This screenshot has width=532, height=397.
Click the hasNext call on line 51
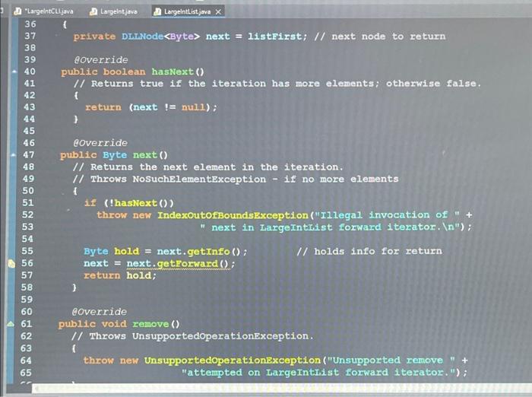click(x=136, y=203)
